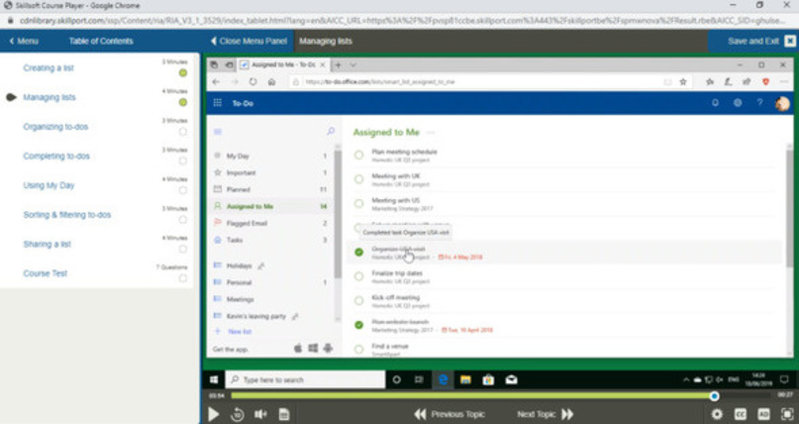Click the Type here to search box
Screen dimensions: 799x424
(305, 380)
